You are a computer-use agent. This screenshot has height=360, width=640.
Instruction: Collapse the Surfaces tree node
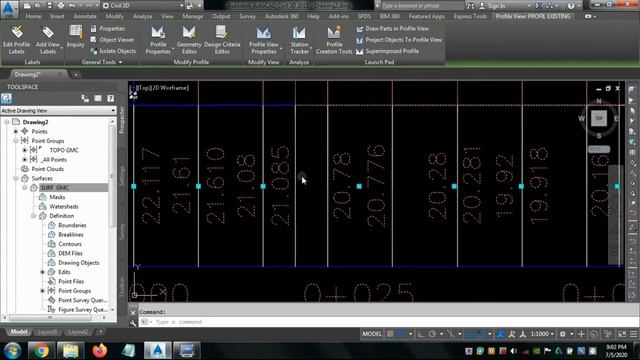[x=16, y=178]
